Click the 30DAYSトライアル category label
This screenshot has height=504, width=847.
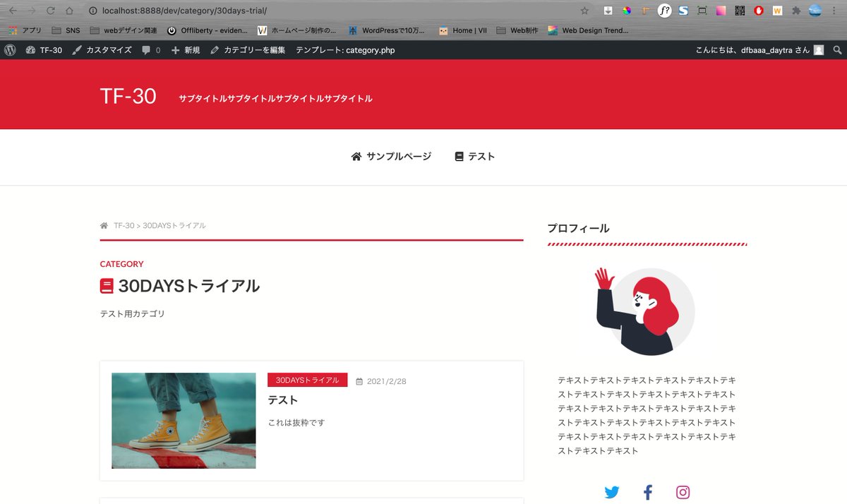click(x=307, y=380)
